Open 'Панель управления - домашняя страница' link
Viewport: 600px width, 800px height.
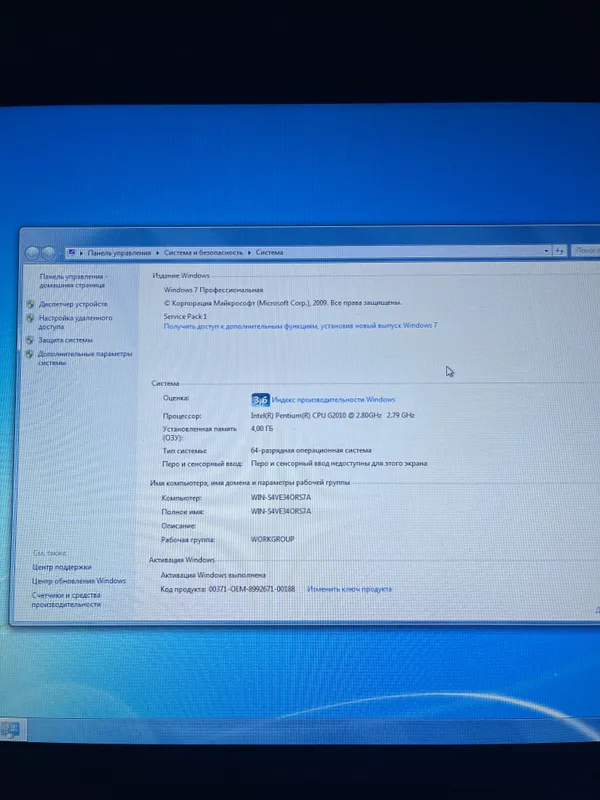click(73, 281)
